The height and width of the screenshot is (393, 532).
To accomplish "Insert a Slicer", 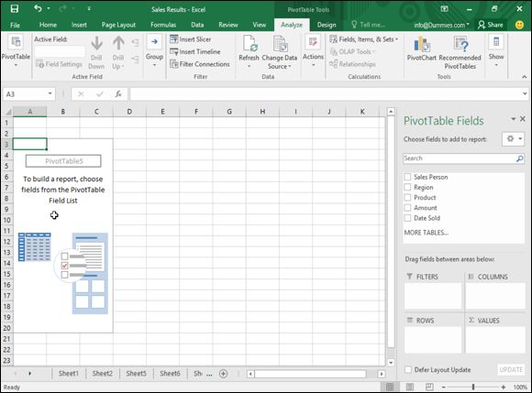I will tap(191, 39).
